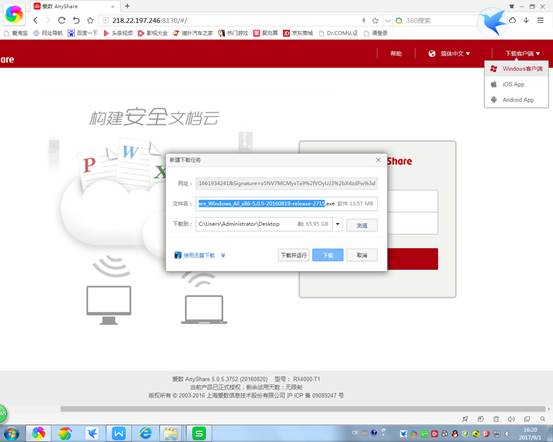Select the Windows client menu entry
The image size is (553, 442).
[516, 69]
